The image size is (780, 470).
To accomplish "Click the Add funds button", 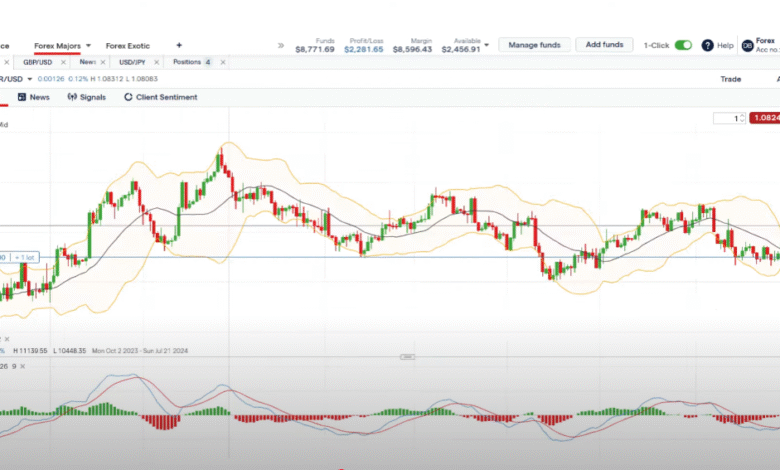I will 604,45.
